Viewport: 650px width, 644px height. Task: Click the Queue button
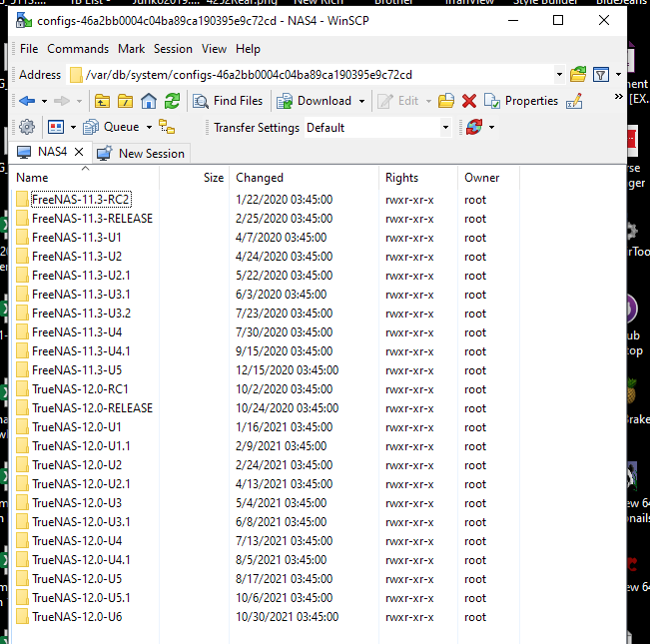coord(111,127)
